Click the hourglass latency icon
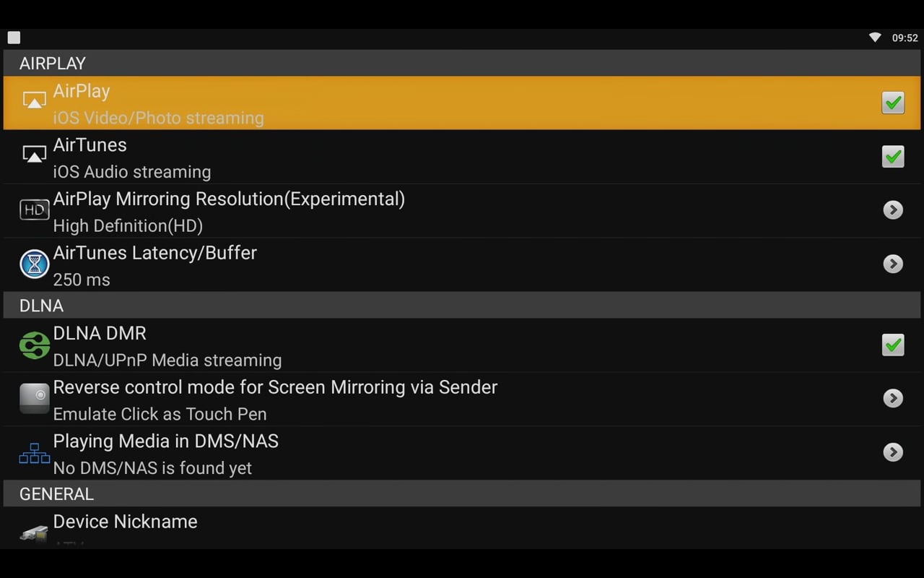This screenshot has width=924, height=578. tap(34, 264)
